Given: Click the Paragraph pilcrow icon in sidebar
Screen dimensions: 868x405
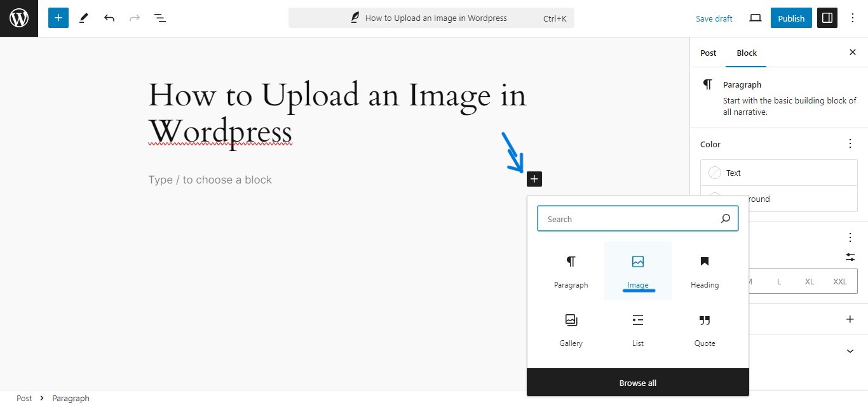Looking at the screenshot, I should pyautogui.click(x=707, y=84).
